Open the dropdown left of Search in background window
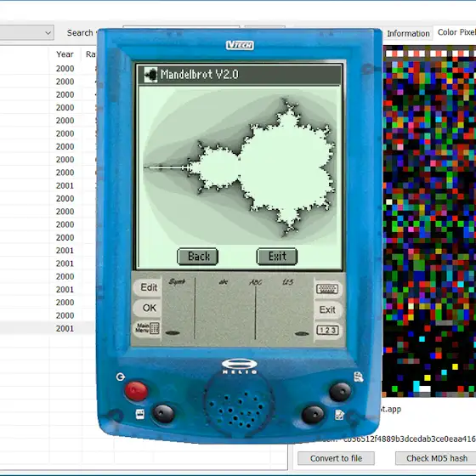The image size is (476, 476). click(x=26, y=32)
